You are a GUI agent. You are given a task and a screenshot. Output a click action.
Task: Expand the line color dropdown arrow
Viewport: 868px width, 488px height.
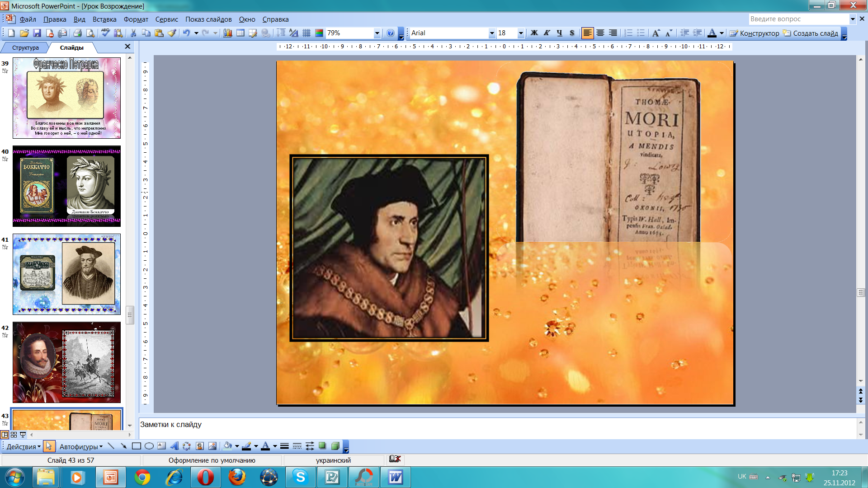[256, 446]
